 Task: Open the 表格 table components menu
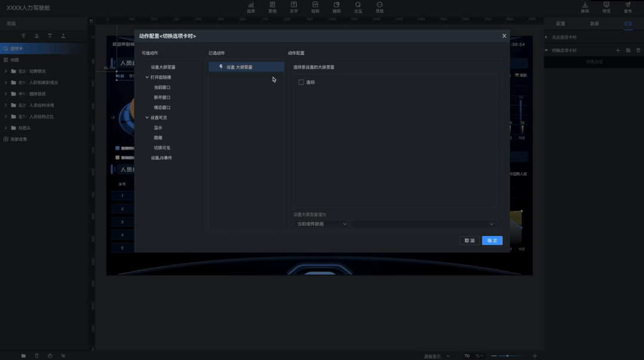(272, 7)
